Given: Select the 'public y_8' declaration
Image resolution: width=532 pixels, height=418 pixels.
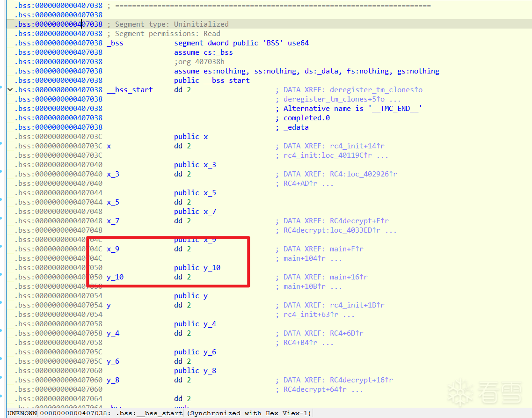Looking at the screenshot, I should [x=195, y=371].
